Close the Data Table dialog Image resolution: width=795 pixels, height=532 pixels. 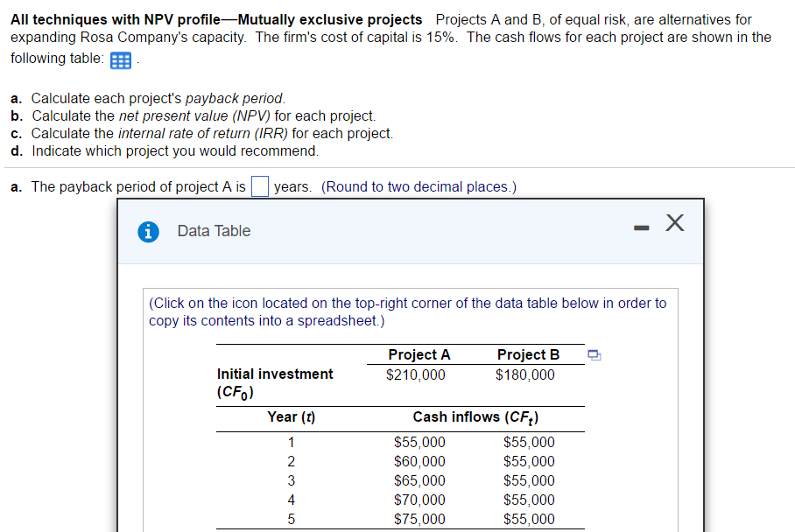674,225
